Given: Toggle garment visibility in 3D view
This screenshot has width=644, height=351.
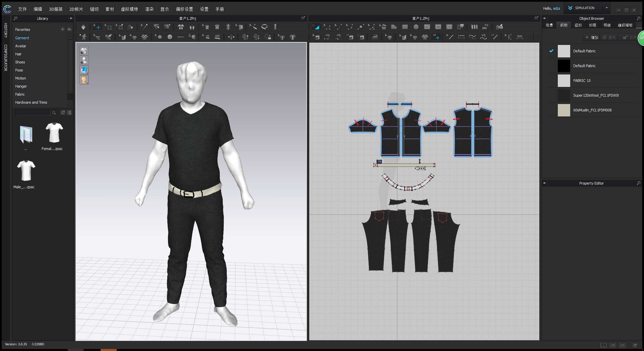Looking at the screenshot, I should coord(84,51).
